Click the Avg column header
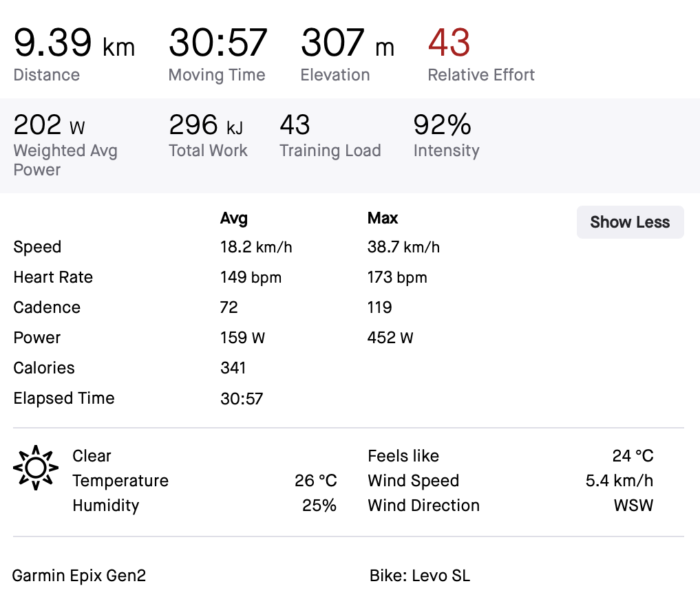Image resolution: width=700 pixels, height=608 pixels. coord(234,218)
